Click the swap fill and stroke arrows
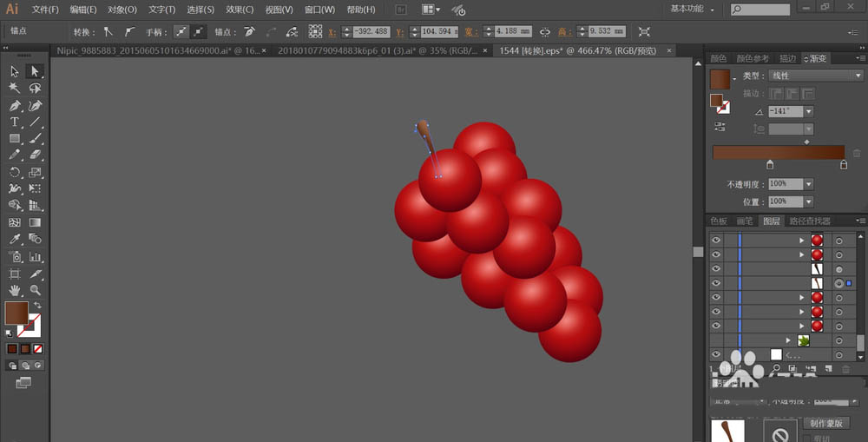 pyautogui.click(x=37, y=305)
